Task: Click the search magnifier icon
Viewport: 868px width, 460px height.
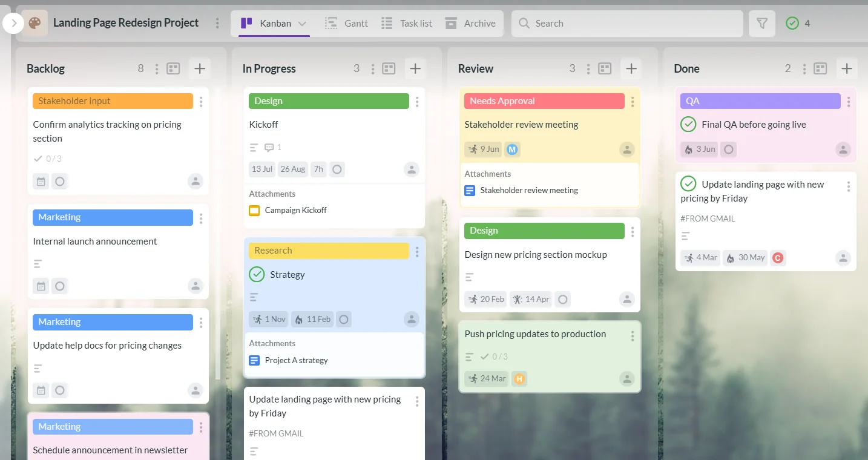Action: pyautogui.click(x=524, y=23)
